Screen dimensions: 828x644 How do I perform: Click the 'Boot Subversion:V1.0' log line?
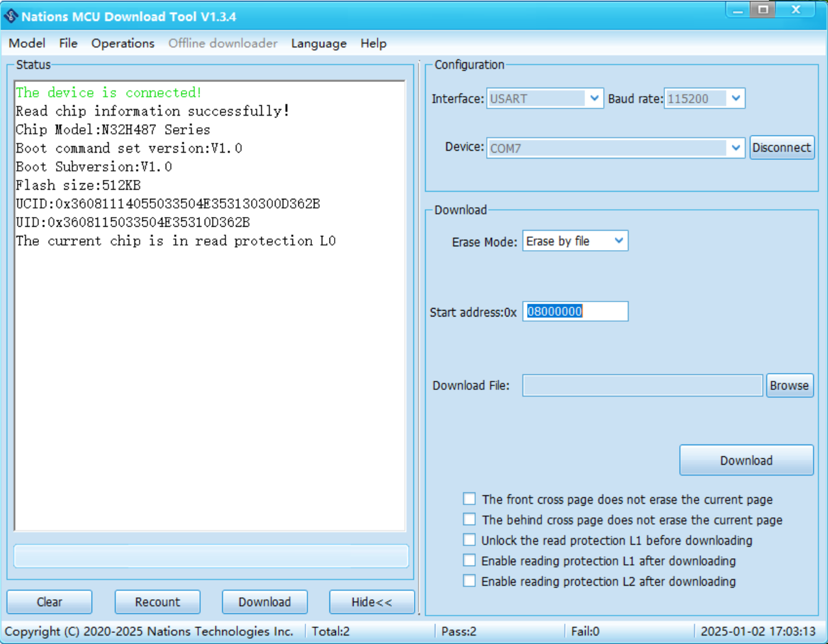pyautogui.click(x=94, y=167)
